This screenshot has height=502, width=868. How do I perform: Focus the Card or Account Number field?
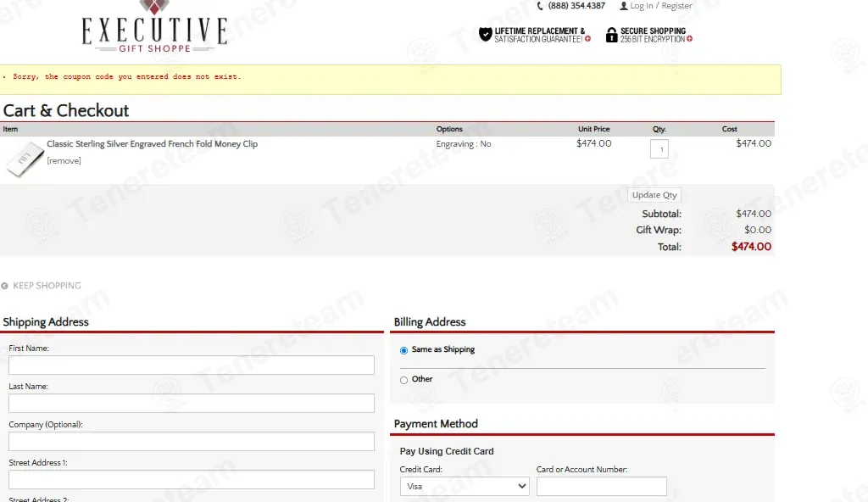point(602,487)
